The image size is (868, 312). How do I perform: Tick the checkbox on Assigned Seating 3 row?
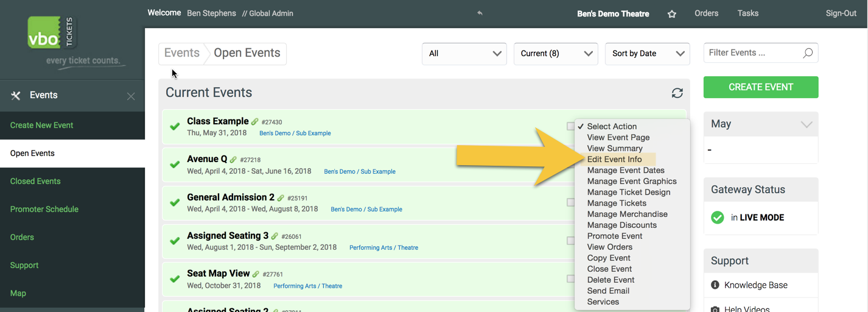pyautogui.click(x=570, y=241)
